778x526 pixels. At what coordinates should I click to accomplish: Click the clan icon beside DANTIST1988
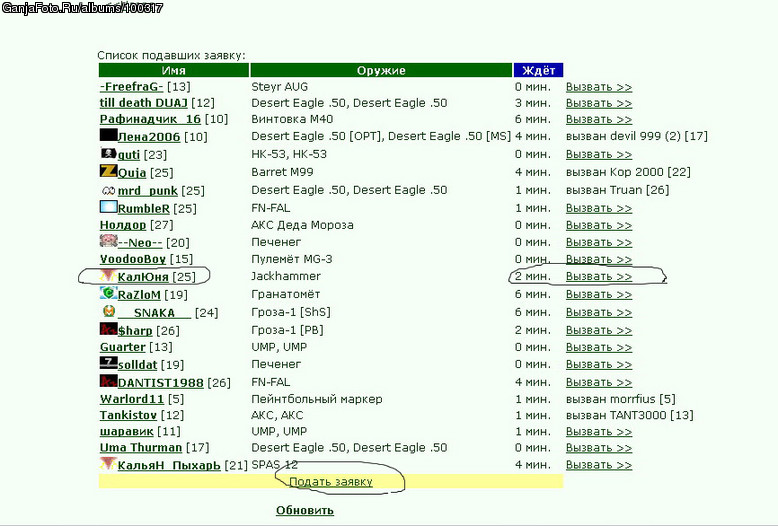[108, 381]
